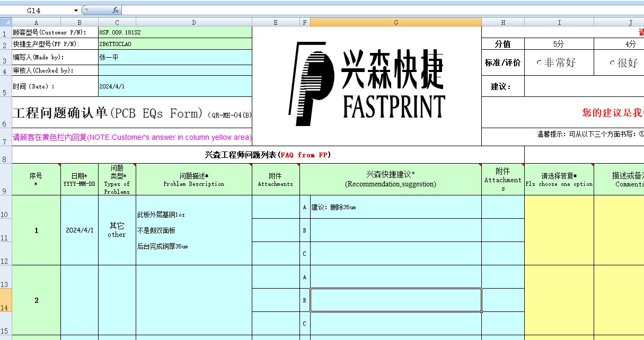Select the 非常好 radio button
This screenshot has width=644, height=340.
[x=540, y=62]
